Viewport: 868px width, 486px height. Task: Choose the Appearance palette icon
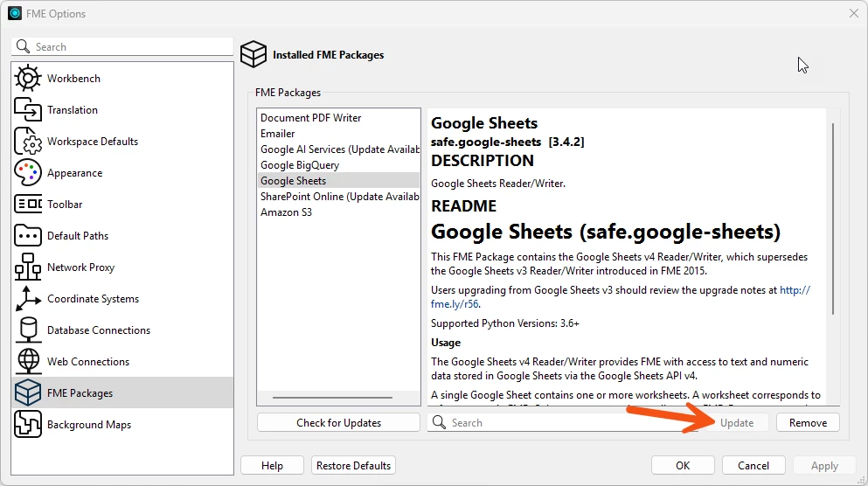click(28, 173)
